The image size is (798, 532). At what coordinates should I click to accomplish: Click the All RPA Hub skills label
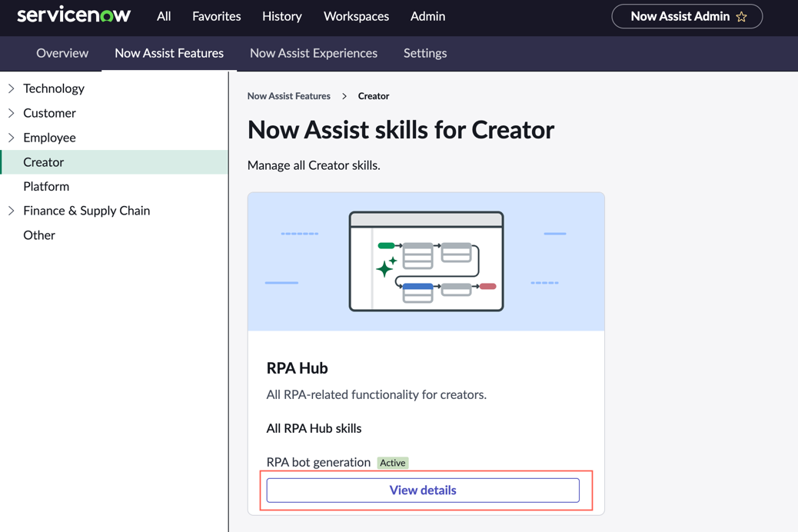(314, 429)
